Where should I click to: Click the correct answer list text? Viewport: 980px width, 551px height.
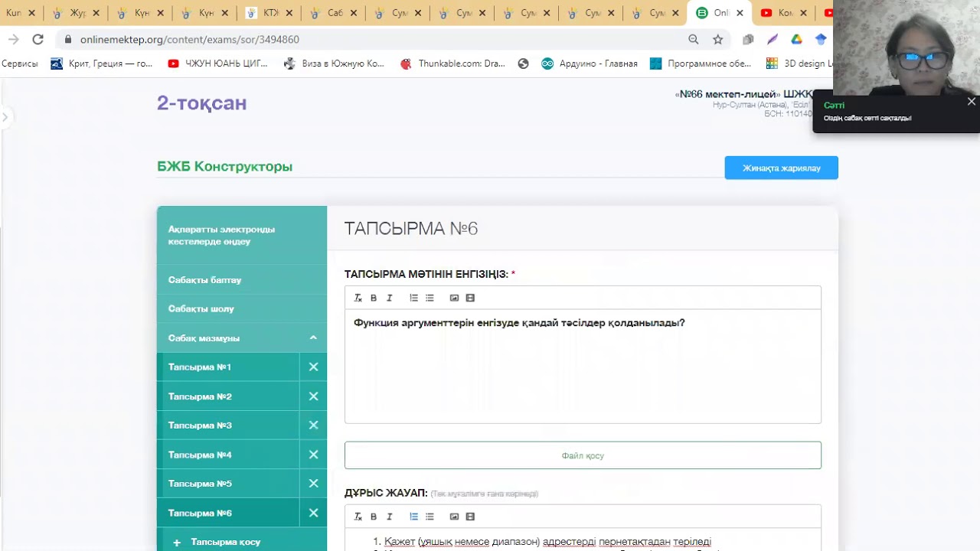(x=547, y=542)
